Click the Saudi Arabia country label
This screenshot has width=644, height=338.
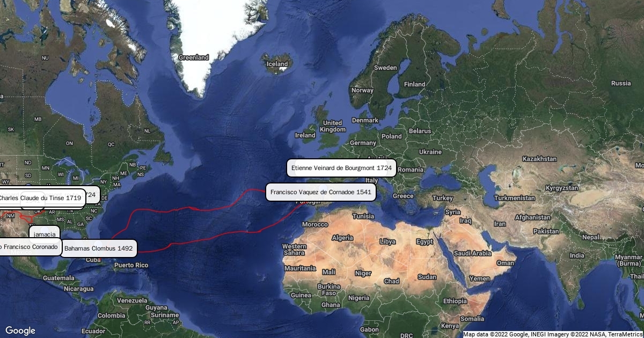click(x=472, y=253)
